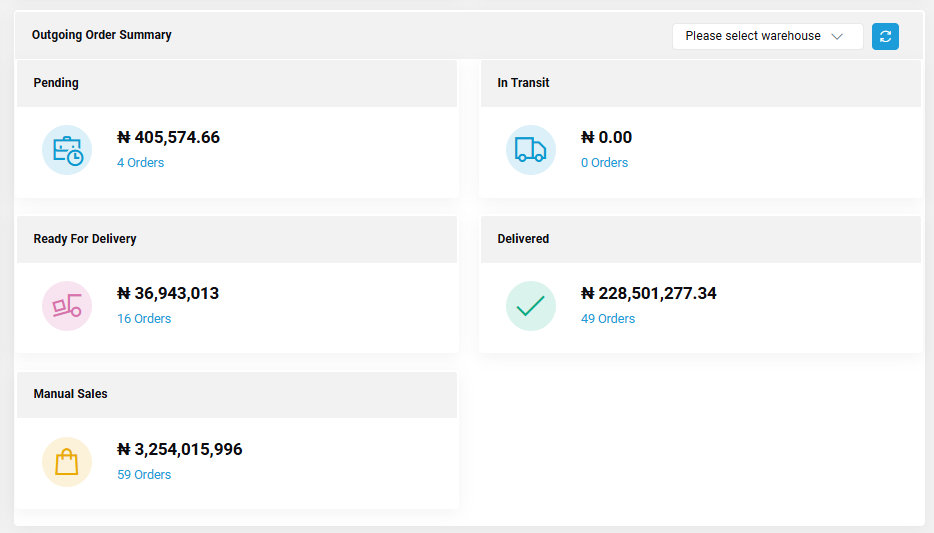
Task: Select the Pending card header
Action: [237, 83]
